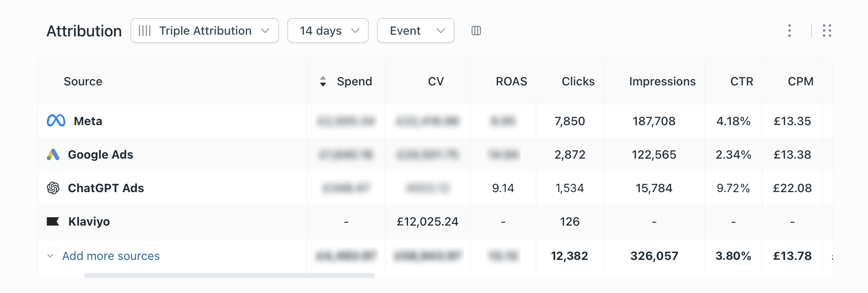Click total CPM value £13.78
Viewport: 868px width, 293px height.
click(x=792, y=256)
